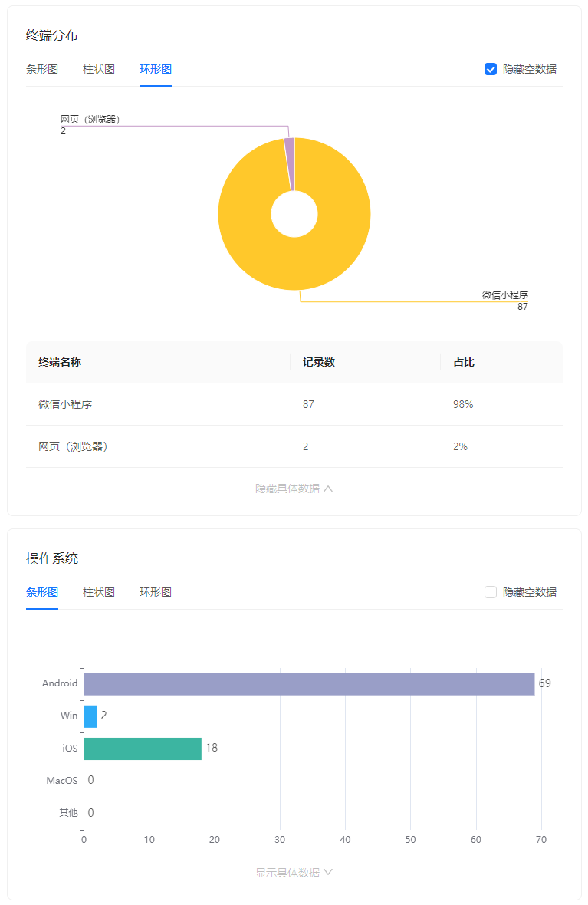Click 记录数 column header

point(318,363)
